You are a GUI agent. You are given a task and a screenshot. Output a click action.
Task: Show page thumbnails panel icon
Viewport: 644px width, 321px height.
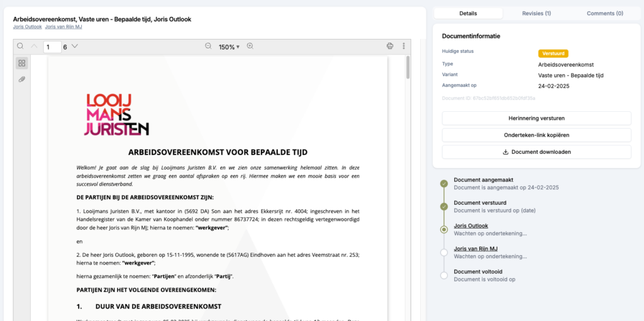[x=22, y=63]
